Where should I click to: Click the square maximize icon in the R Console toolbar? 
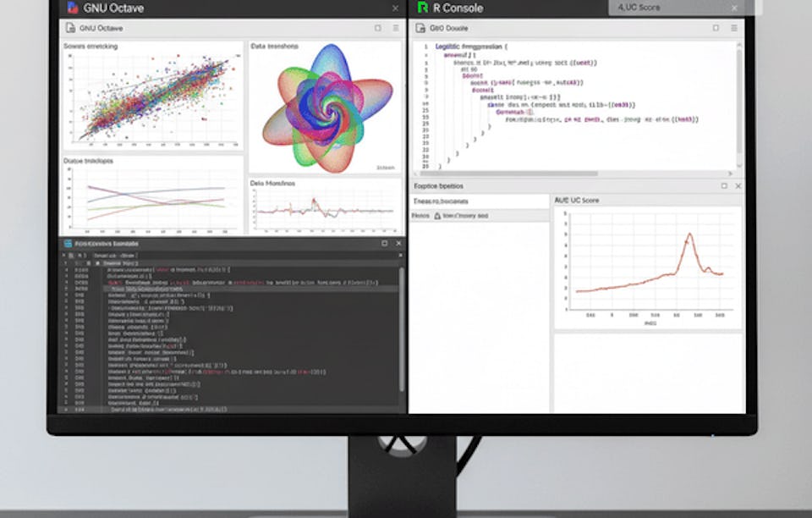click(716, 28)
